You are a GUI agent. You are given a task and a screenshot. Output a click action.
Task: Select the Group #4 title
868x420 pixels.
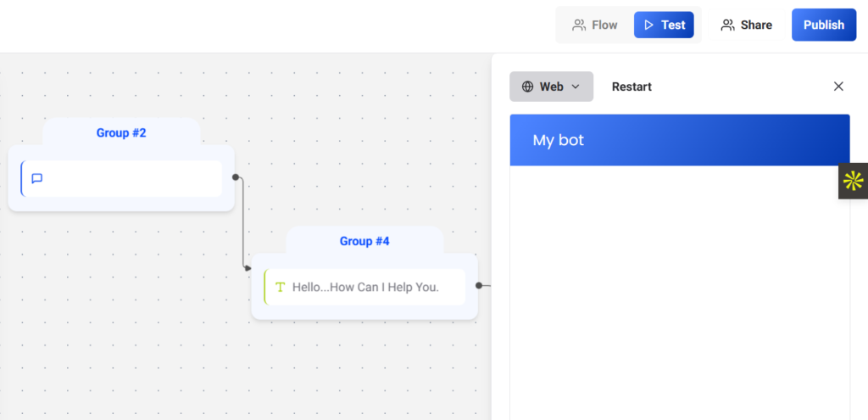(364, 241)
